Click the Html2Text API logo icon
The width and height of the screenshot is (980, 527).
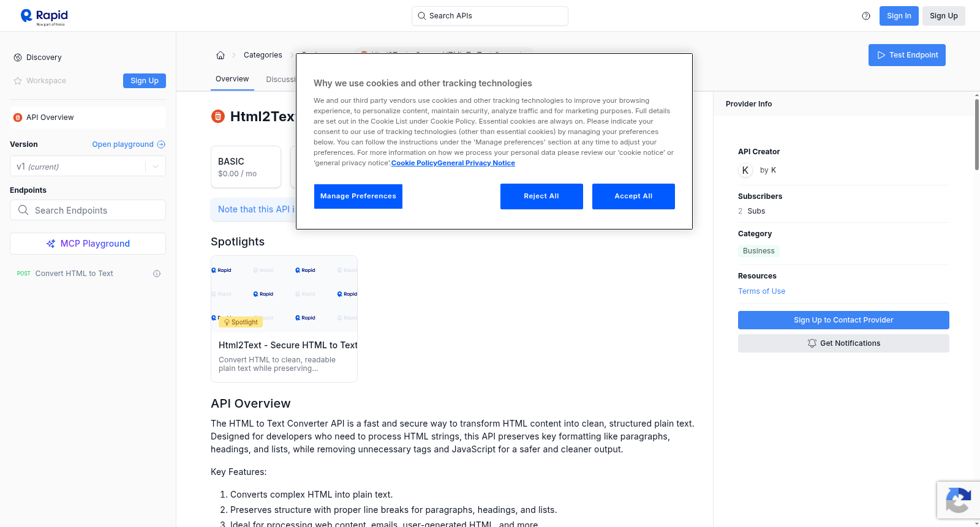click(218, 116)
